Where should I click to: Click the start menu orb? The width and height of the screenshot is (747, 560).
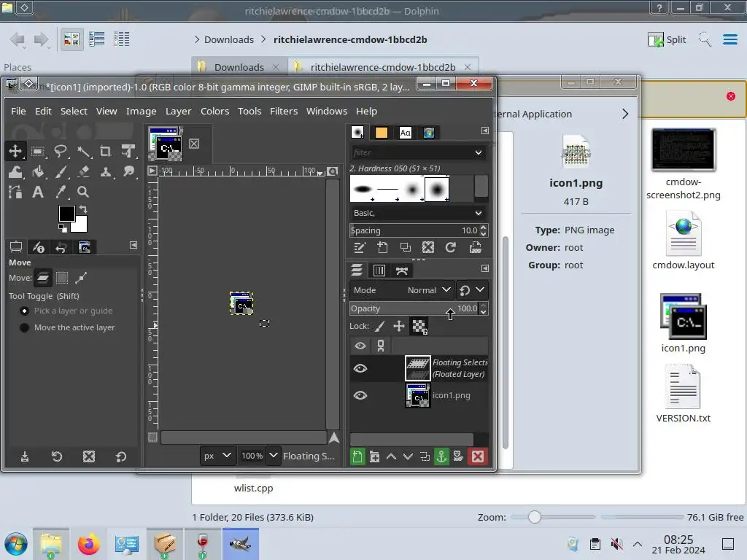16,544
